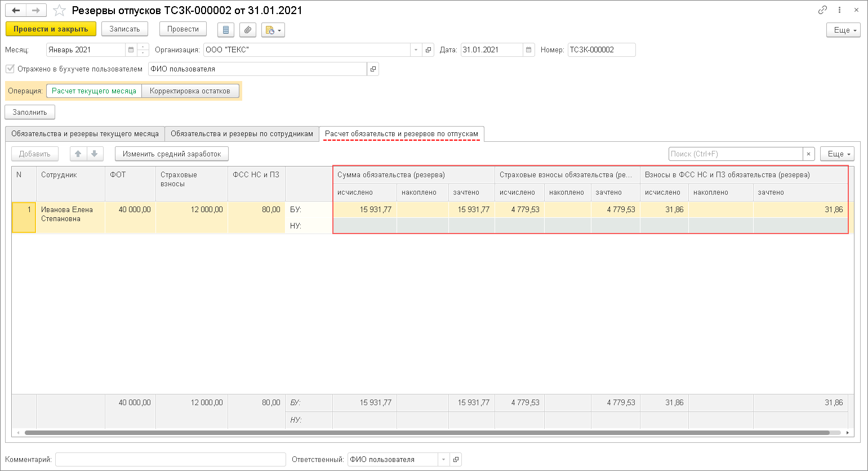Image resolution: width=868 pixels, height=471 pixels.
Task: Select the 40 000,00 ФОТ cell in Иванова row
Action: [x=130, y=217]
